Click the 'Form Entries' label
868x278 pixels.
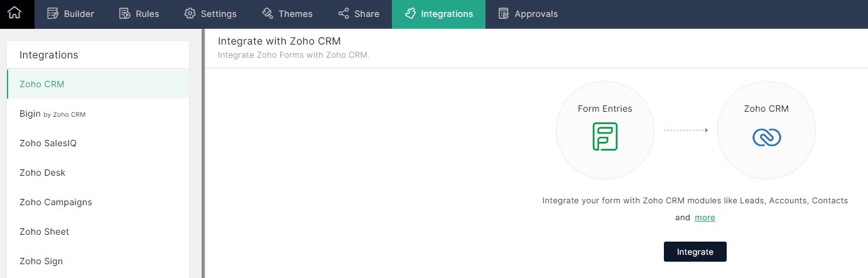(605, 109)
